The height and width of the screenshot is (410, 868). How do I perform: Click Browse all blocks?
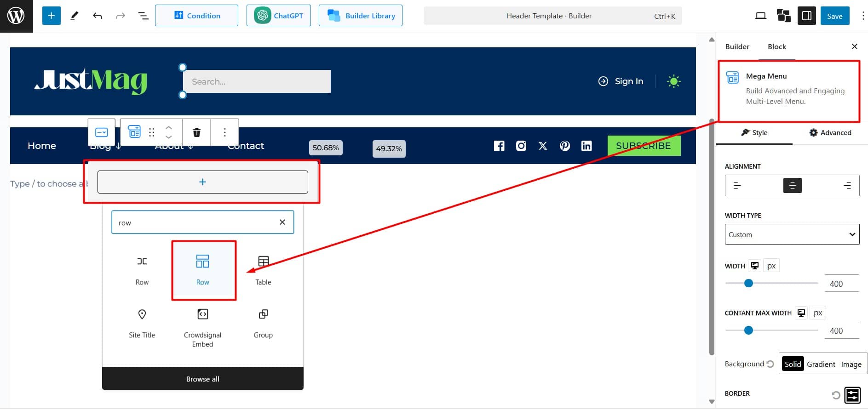pos(203,379)
